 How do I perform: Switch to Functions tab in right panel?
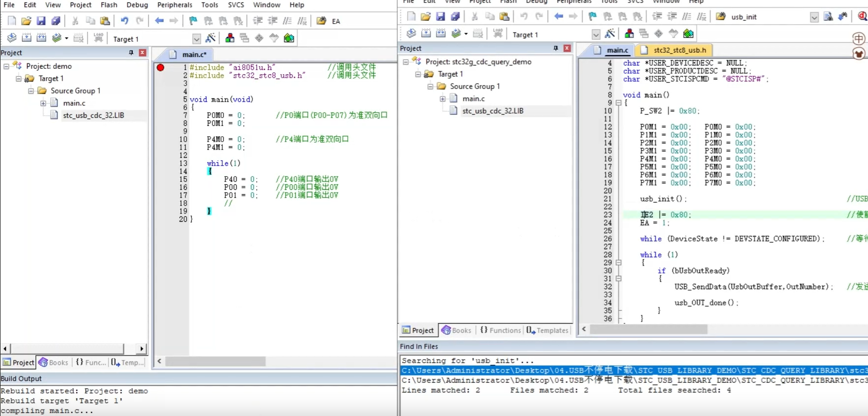(500, 330)
